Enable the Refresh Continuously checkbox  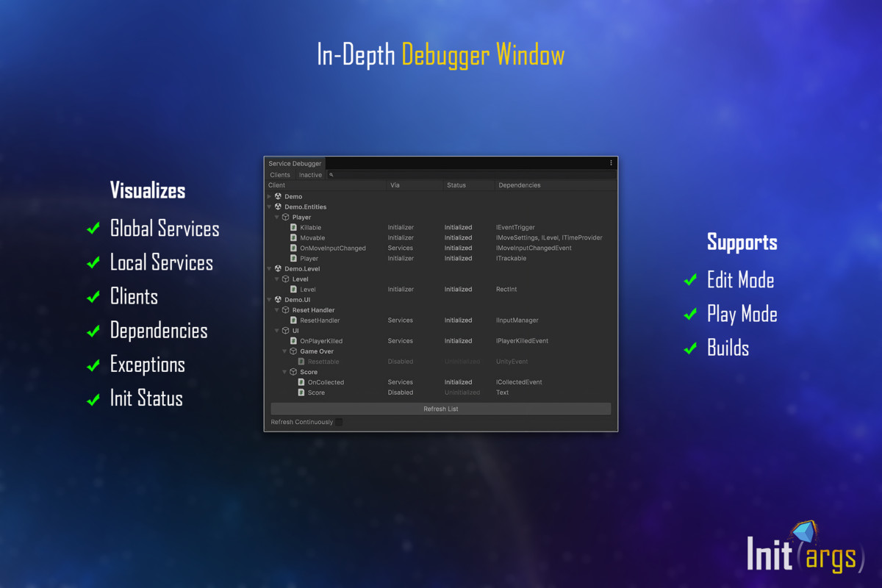tap(339, 422)
